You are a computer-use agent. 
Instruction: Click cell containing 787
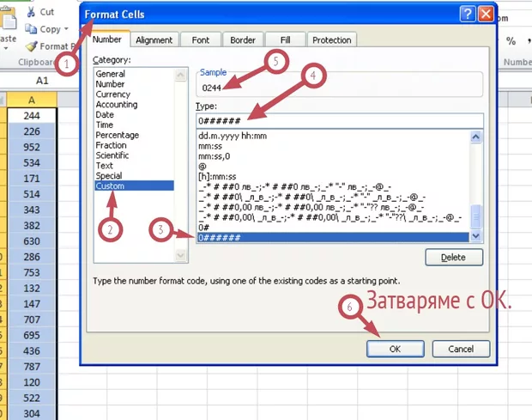click(32, 367)
